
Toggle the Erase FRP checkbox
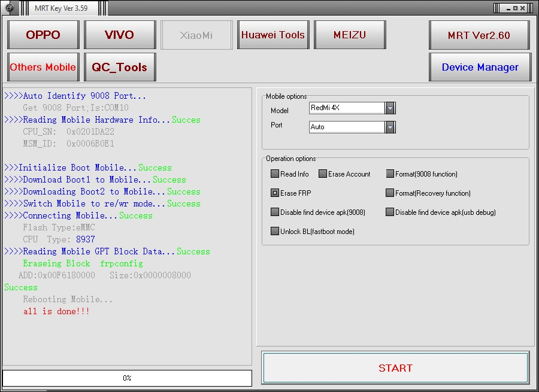tap(274, 193)
